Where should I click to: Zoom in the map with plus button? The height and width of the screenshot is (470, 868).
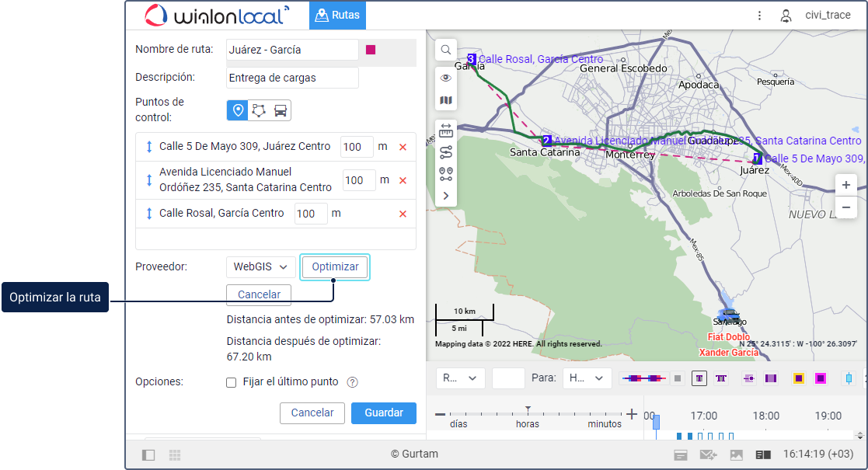pyautogui.click(x=846, y=185)
